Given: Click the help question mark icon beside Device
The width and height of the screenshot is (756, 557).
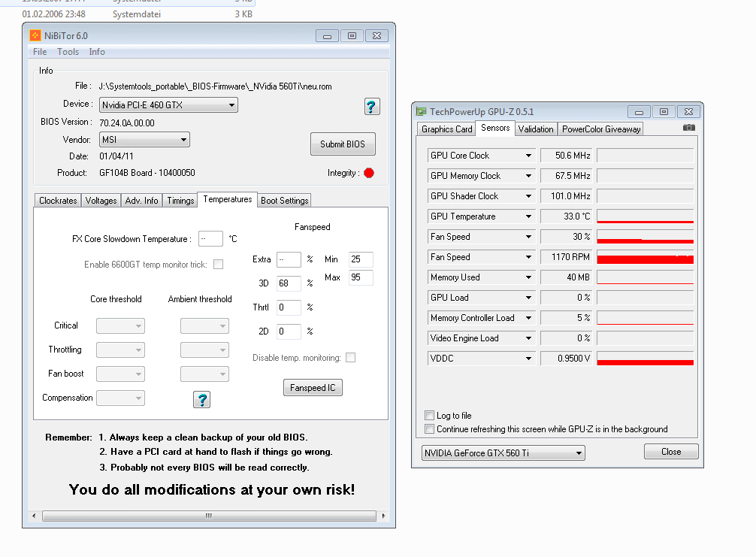Looking at the screenshot, I should coord(372,107).
